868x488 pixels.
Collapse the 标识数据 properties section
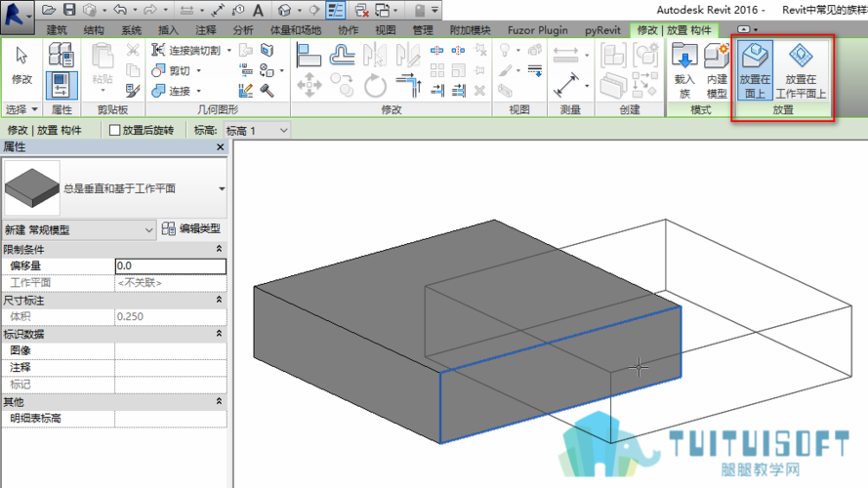click(221, 334)
